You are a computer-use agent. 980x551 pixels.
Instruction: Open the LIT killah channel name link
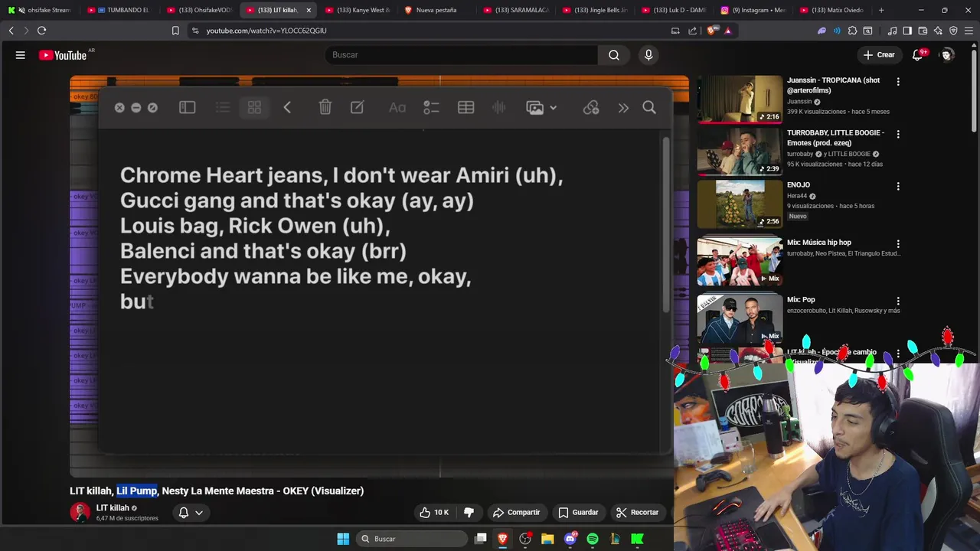pyautogui.click(x=113, y=508)
